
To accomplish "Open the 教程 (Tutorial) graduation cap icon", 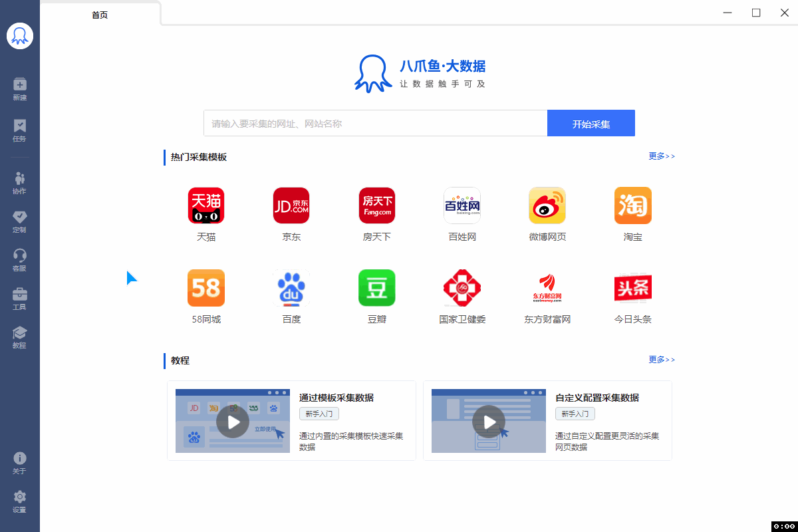I will click(x=20, y=332).
